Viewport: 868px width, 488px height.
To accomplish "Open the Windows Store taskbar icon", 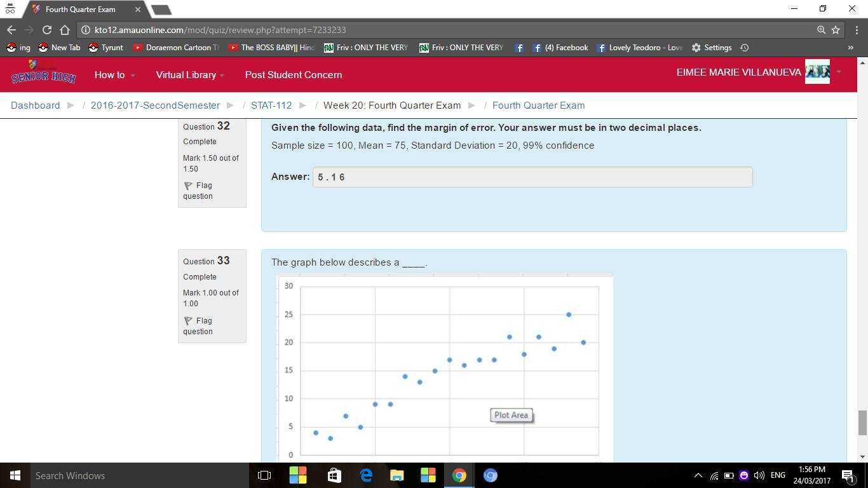I will tap(334, 475).
